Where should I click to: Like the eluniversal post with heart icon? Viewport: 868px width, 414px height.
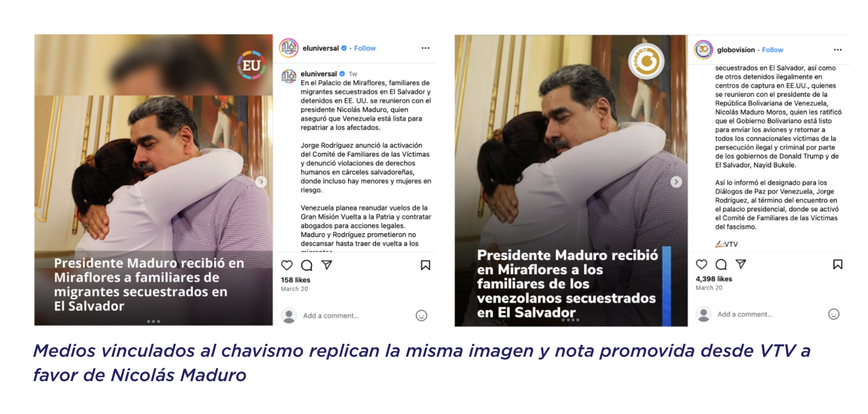(287, 265)
